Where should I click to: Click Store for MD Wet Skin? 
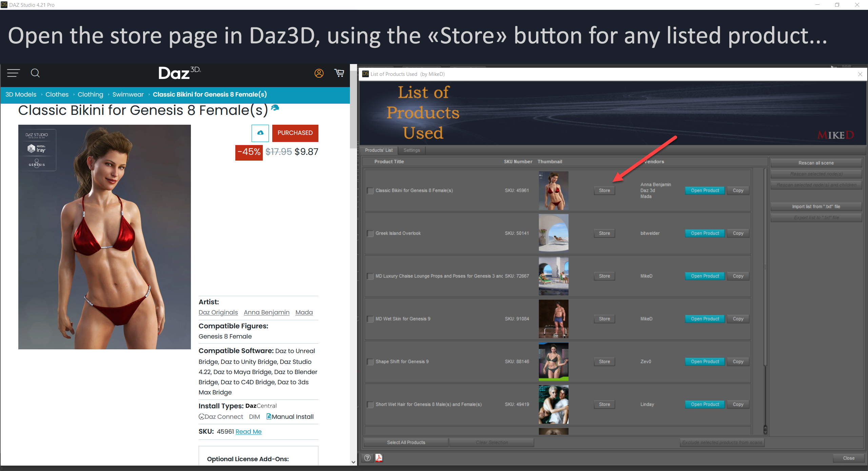tap(604, 319)
